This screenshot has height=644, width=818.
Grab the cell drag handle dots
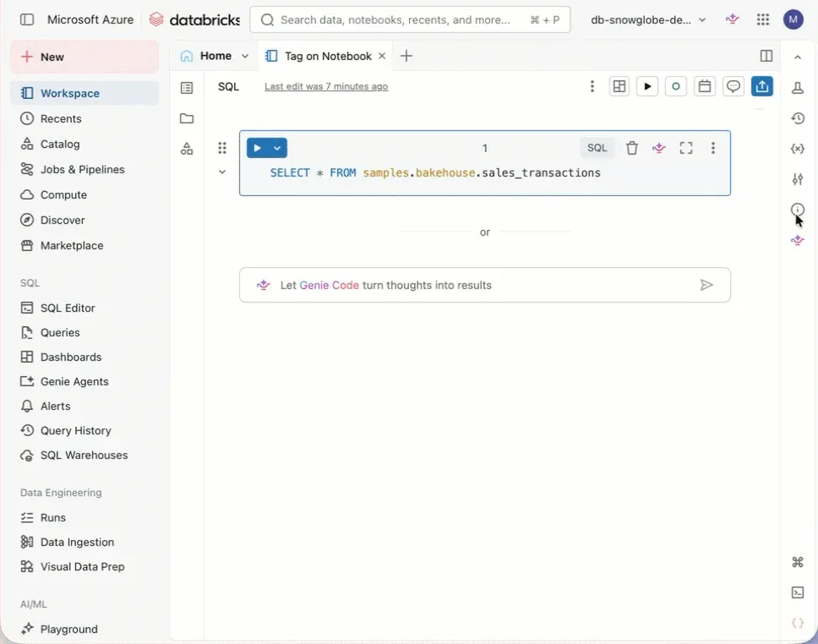pos(222,148)
